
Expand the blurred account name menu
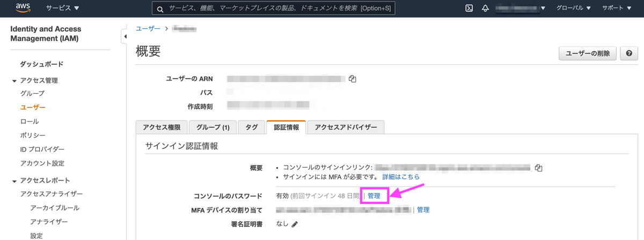click(x=520, y=9)
